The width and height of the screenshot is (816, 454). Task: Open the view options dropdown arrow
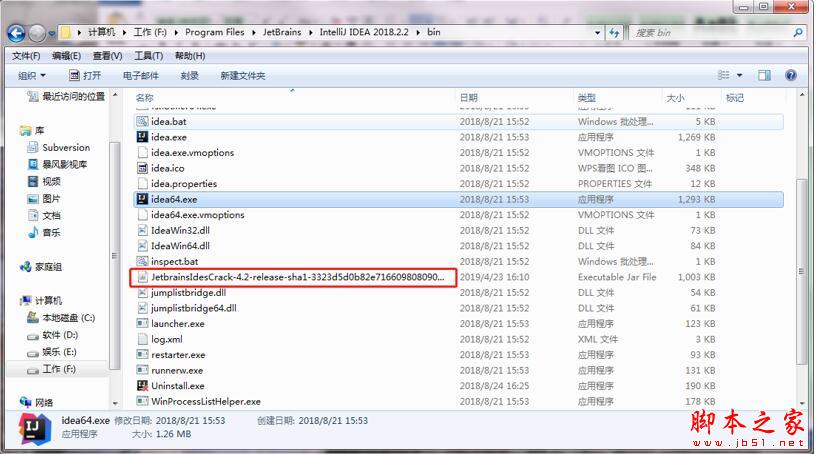(x=740, y=75)
